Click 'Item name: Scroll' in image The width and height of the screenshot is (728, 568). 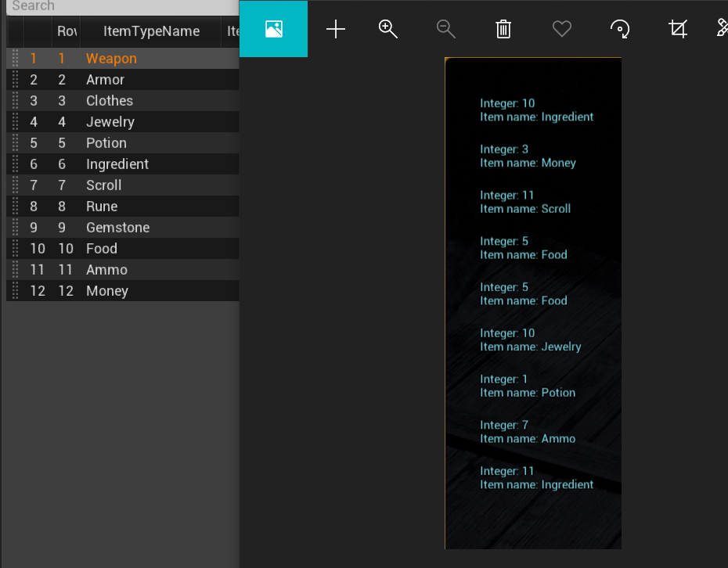click(525, 209)
